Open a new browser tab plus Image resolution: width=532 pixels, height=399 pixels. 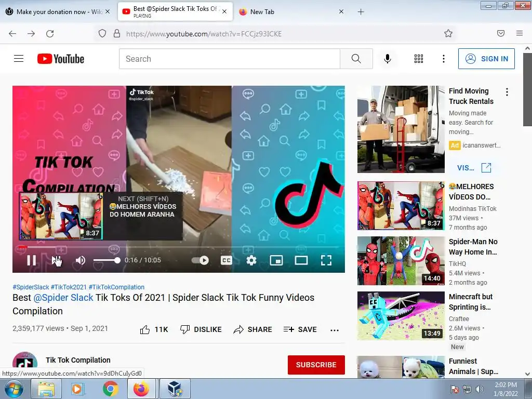click(x=361, y=12)
